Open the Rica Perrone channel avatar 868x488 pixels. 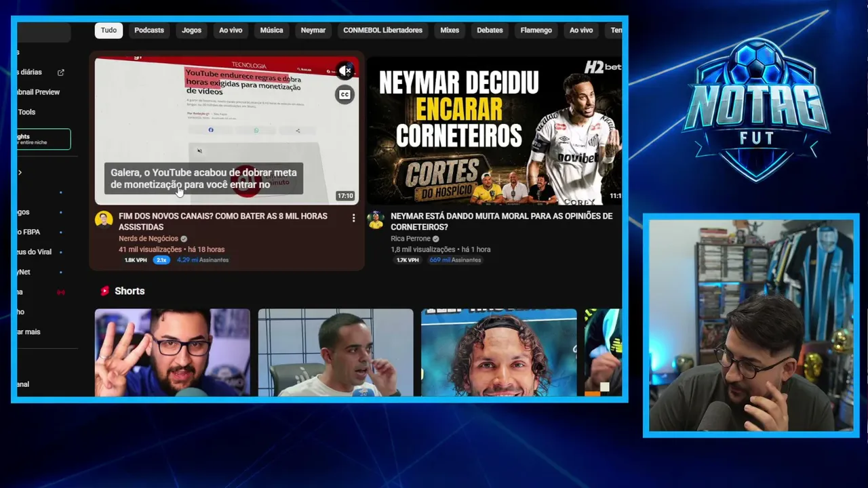[376, 220]
